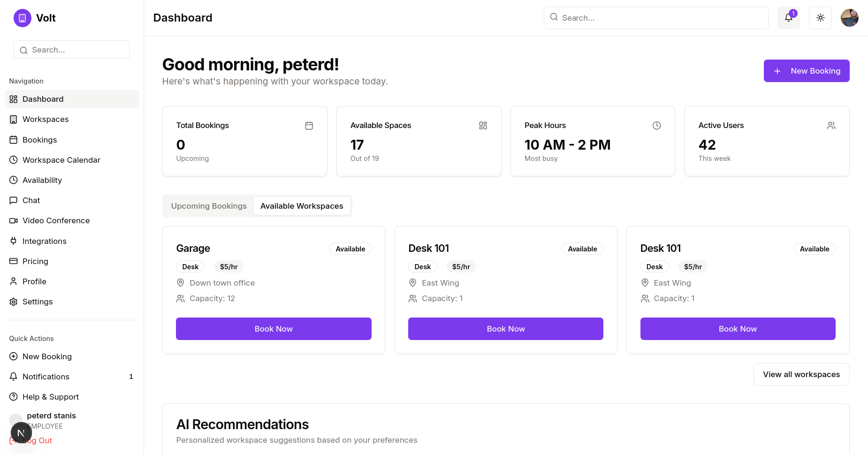Open Bookings from sidebar
The width and height of the screenshot is (868, 454).
pos(72,140)
